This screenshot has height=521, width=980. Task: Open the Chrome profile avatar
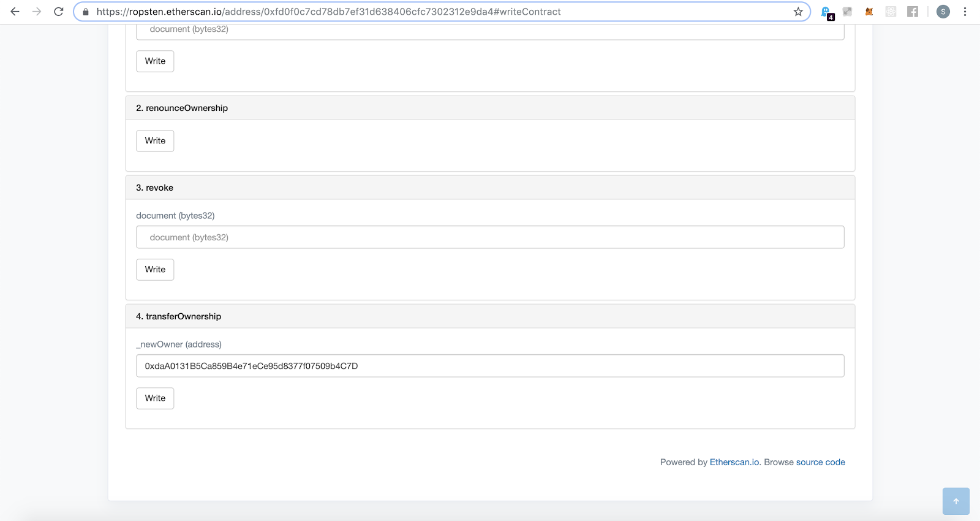click(943, 12)
